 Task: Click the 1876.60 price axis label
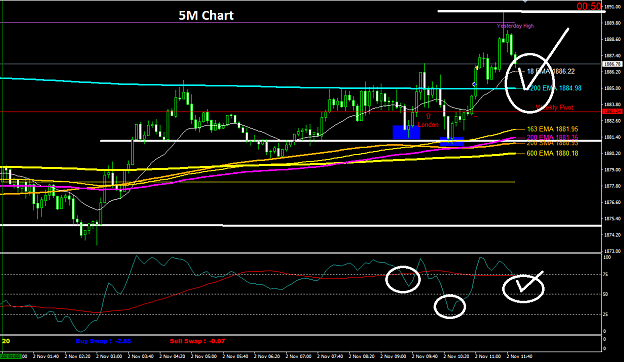[613, 202]
